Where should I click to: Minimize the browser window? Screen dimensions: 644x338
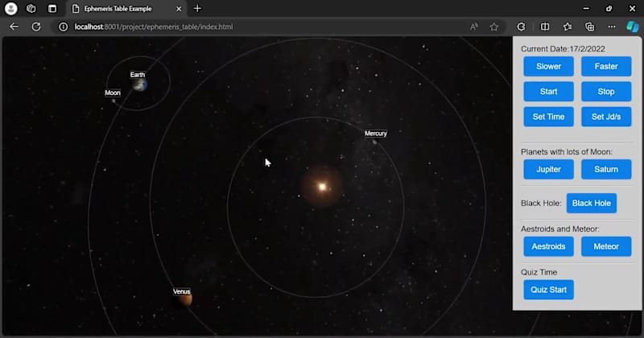coord(586,9)
